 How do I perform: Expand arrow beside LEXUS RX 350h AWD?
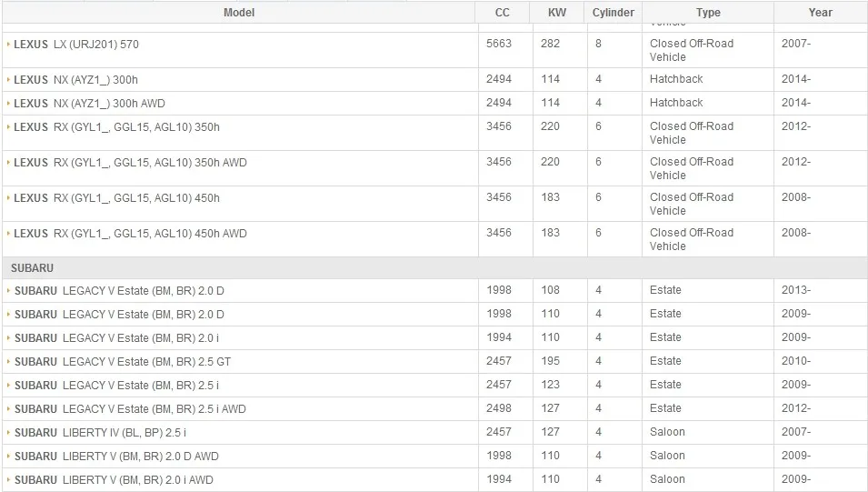pyautogui.click(x=8, y=163)
